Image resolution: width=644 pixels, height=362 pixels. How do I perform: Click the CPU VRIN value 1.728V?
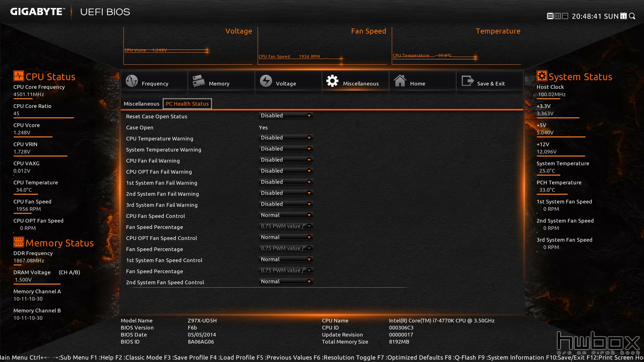tap(22, 152)
